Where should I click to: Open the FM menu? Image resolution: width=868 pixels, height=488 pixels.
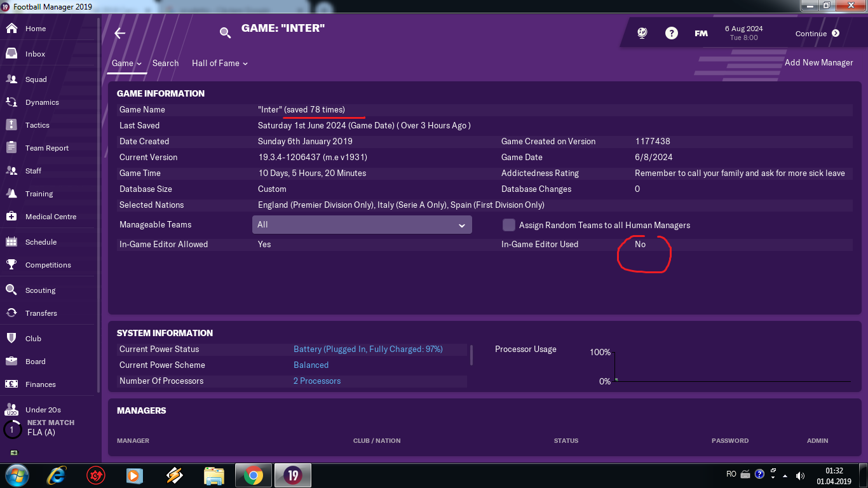pyautogui.click(x=701, y=34)
